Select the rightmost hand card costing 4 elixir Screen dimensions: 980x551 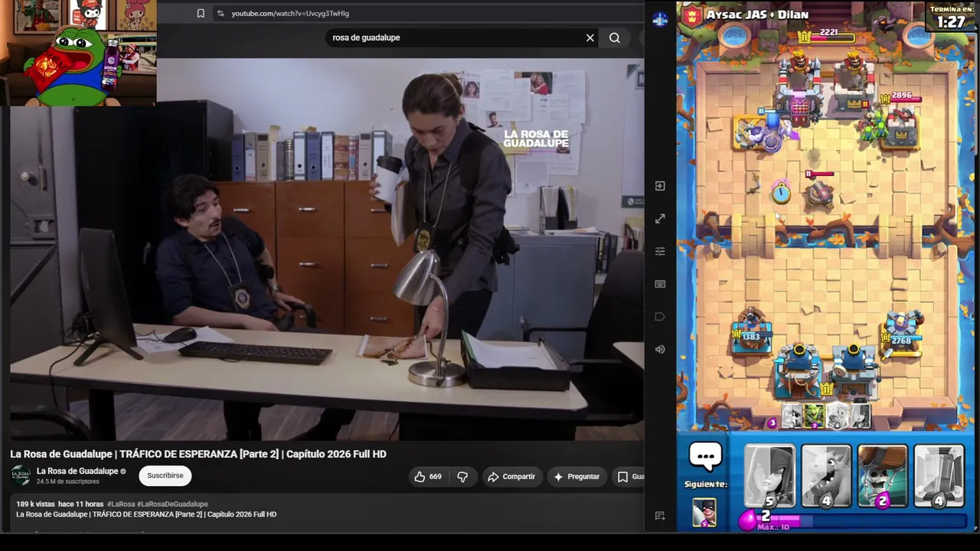(939, 476)
